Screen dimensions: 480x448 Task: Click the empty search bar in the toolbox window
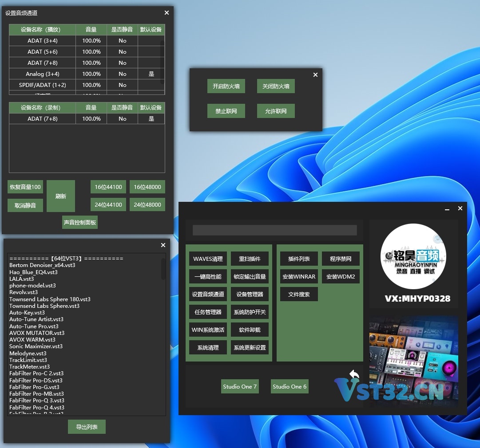click(x=274, y=230)
